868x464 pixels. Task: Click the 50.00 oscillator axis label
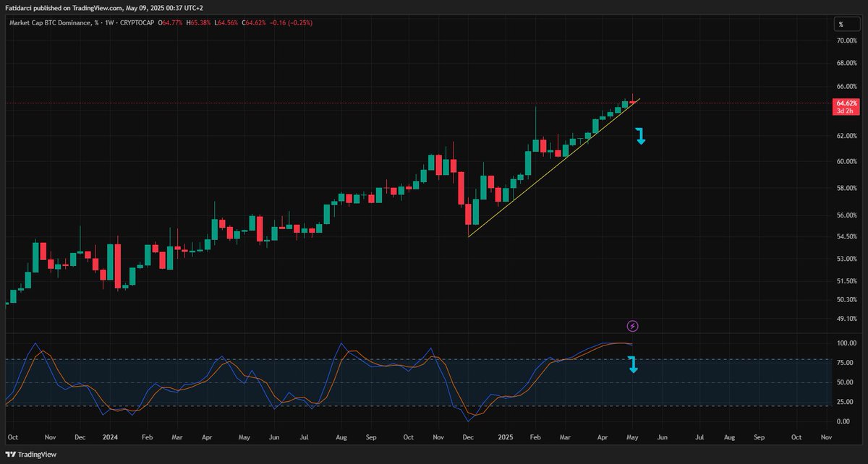click(x=845, y=382)
